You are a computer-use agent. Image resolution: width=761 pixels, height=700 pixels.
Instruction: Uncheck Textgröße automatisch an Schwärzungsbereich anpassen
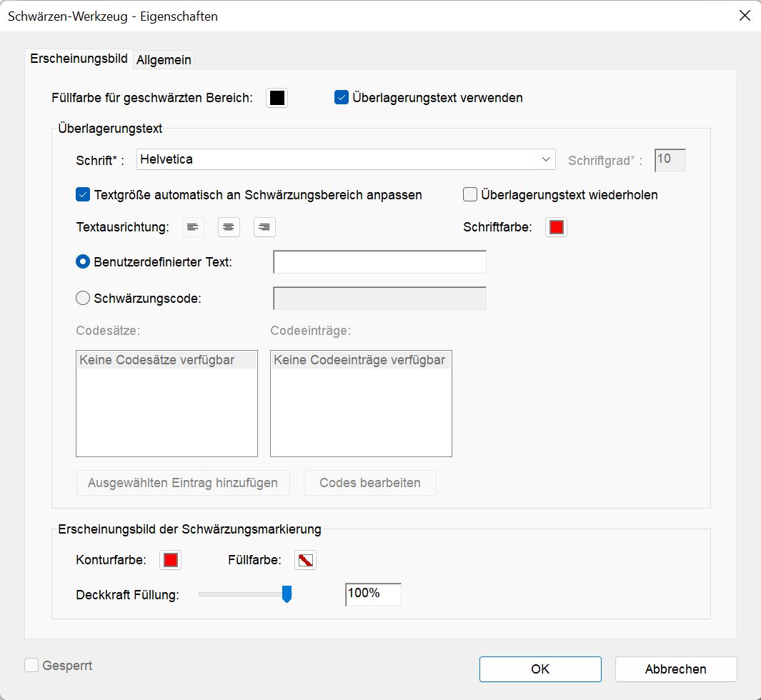coord(83,194)
